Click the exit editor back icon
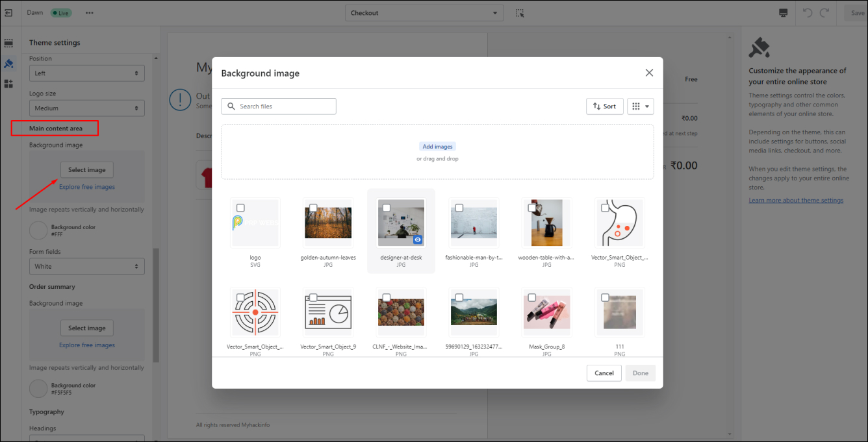This screenshot has width=868, height=442. (8, 13)
